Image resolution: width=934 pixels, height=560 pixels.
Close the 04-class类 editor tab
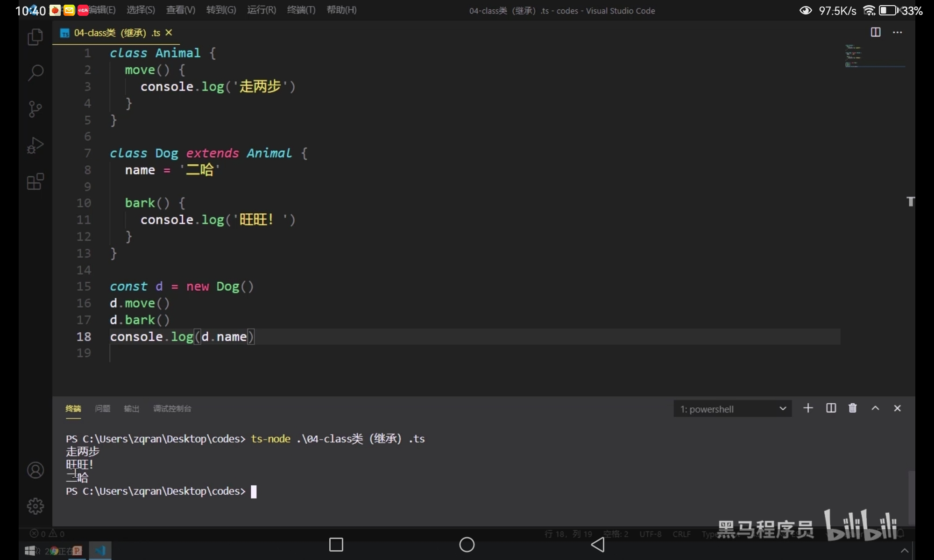[x=169, y=33]
